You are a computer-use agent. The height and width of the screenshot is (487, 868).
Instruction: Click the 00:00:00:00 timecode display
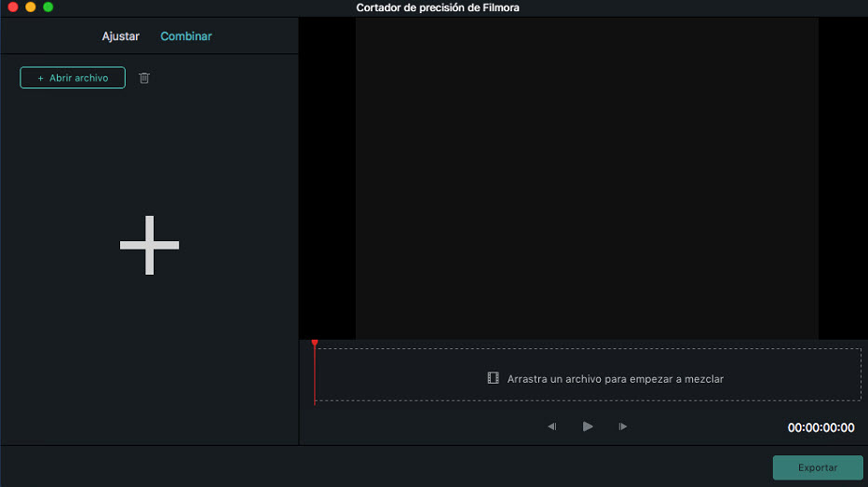point(821,427)
